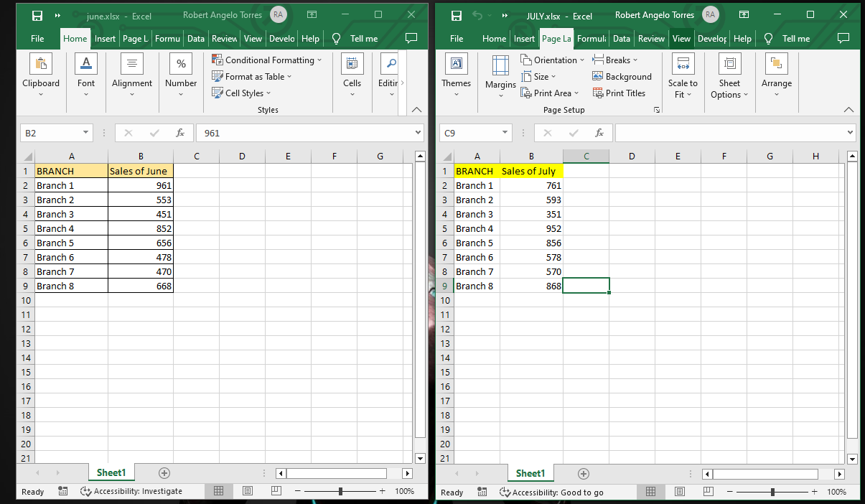The height and width of the screenshot is (504, 865).
Task: Open the Size dropdown in Page Setup
Action: pos(538,76)
